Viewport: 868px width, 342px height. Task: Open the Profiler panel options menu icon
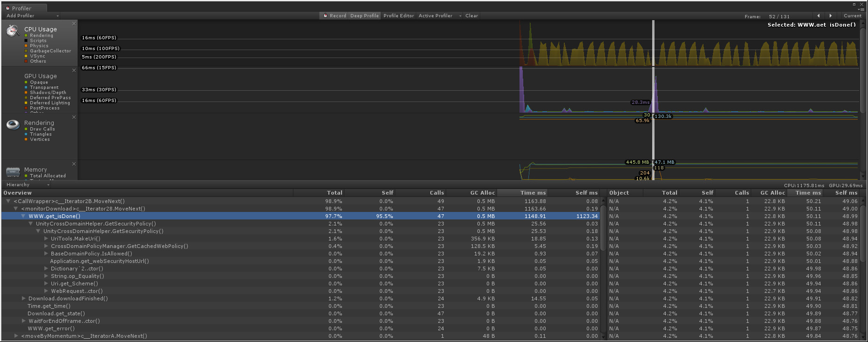pos(861,9)
